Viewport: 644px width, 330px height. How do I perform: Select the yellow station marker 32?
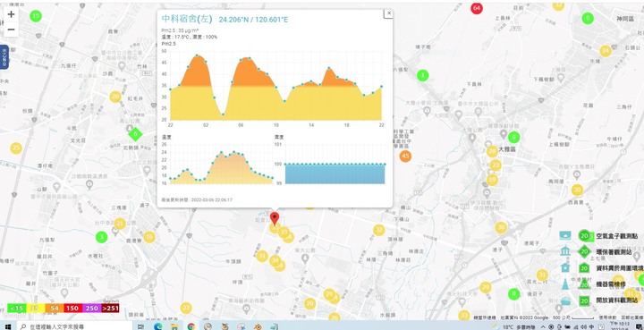[378, 230]
